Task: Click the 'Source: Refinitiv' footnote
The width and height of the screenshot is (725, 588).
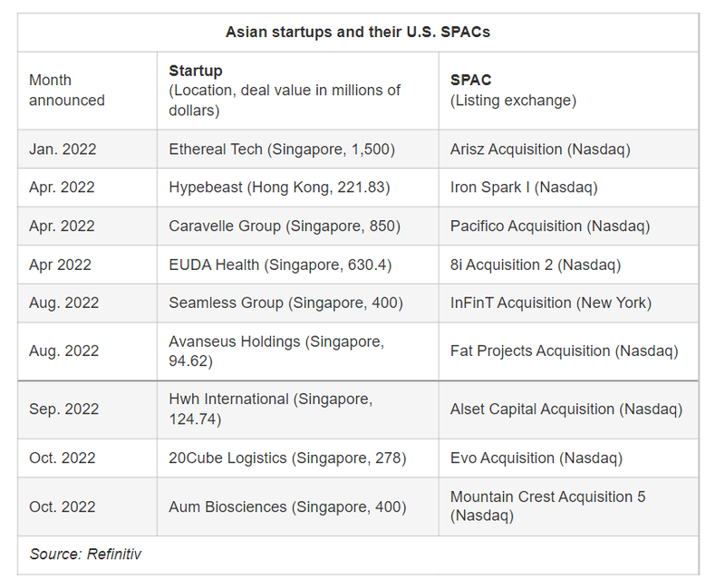Action: click(85, 554)
